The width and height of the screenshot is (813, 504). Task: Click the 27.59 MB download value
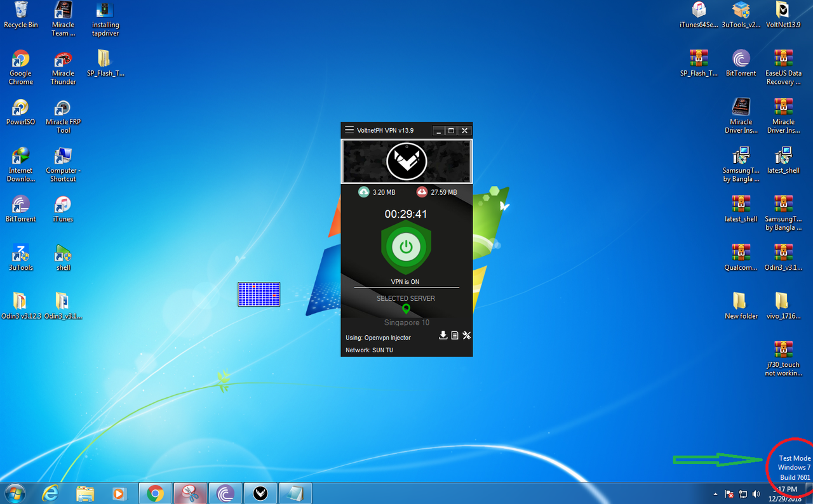[x=443, y=192]
